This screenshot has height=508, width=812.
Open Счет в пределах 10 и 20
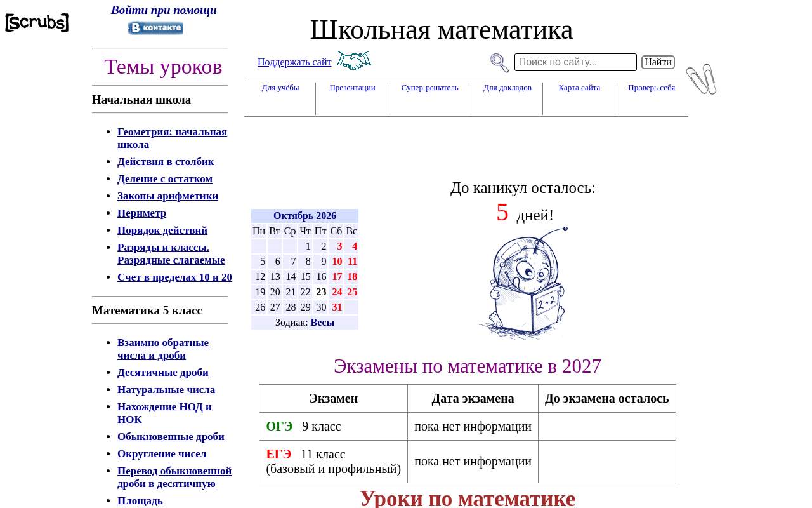(174, 277)
